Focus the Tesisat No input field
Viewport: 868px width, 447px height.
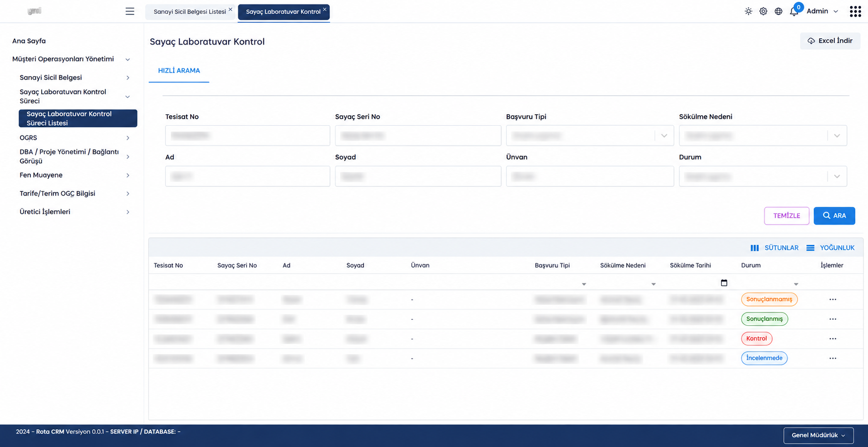coord(248,136)
